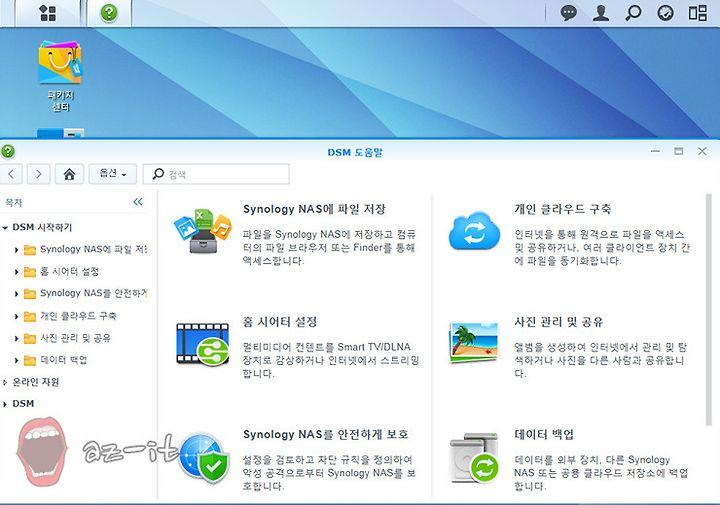Click the green DSM Help taskbar icon
This screenshot has width=720, height=505.
pos(109,12)
